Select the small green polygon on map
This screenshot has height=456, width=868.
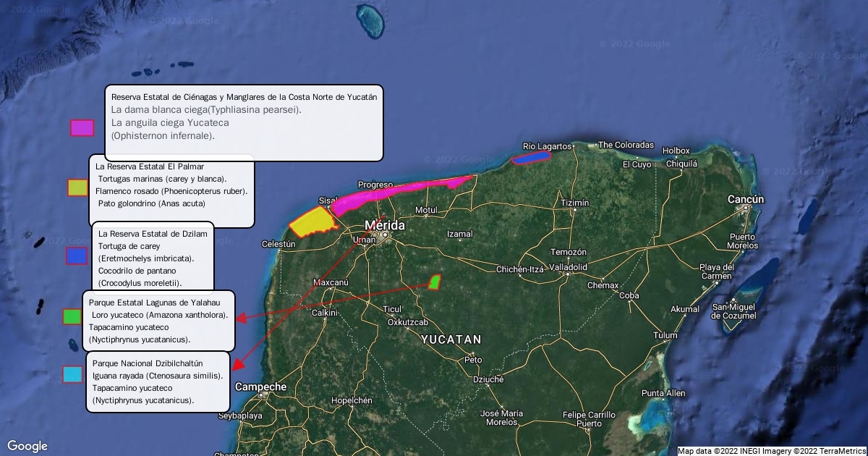434,282
